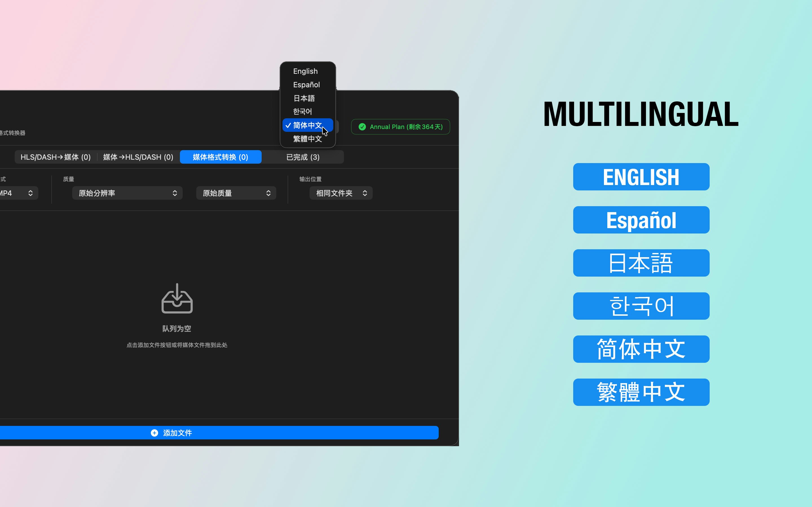Click the empty queue inbox tray icon
This screenshot has width=812, height=507.
(177, 299)
